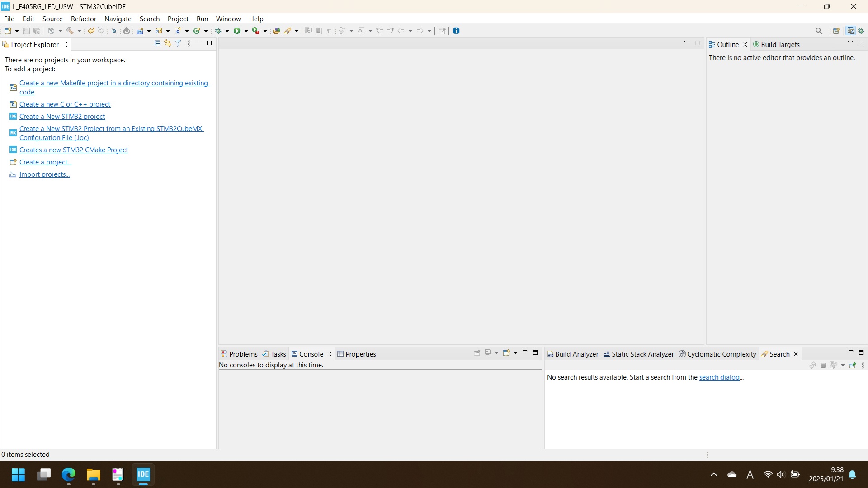Open the Project menu

(178, 19)
